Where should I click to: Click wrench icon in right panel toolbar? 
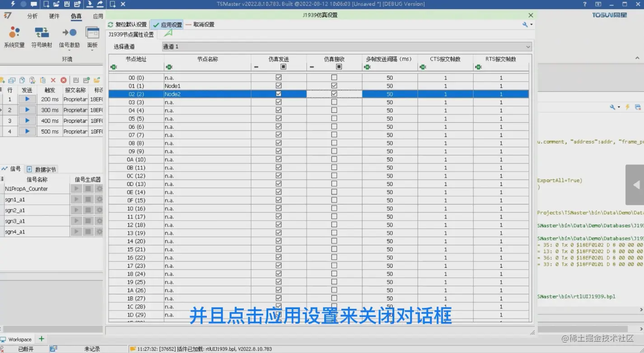coord(612,107)
